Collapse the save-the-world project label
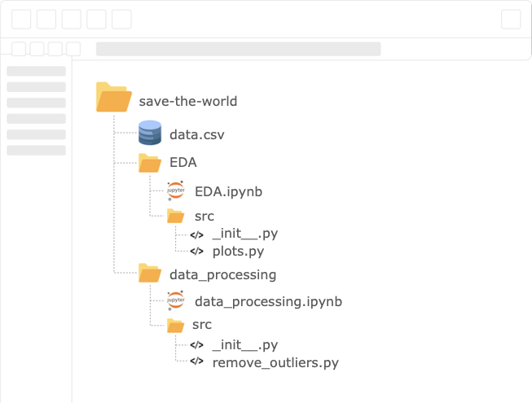This screenshot has width=532, height=403. [188, 101]
